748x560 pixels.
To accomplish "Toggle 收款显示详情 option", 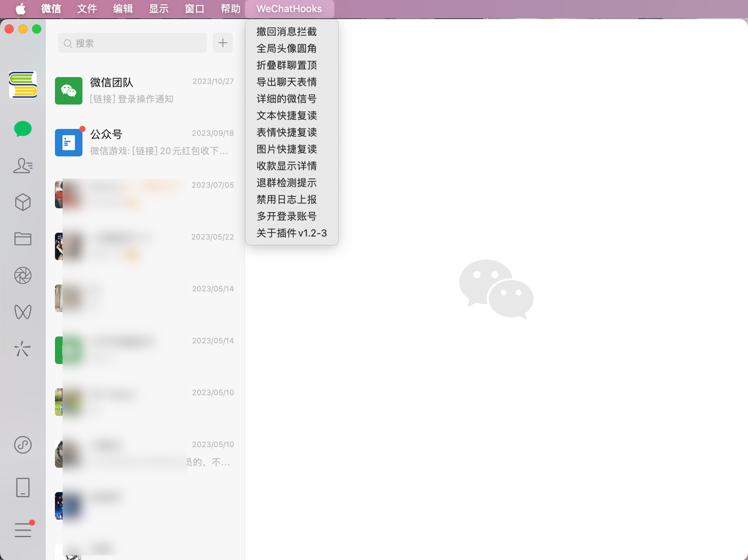I will (x=292, y=166).
